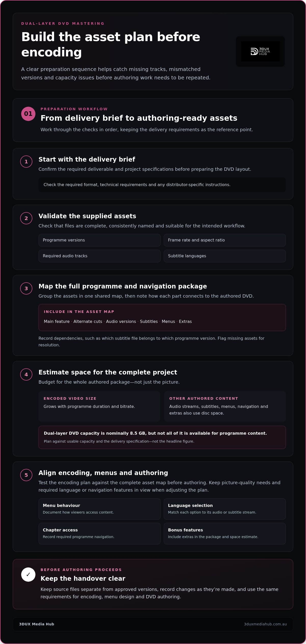
Task: Select the Programme versions chip
Action: click(x=99, y=240)
